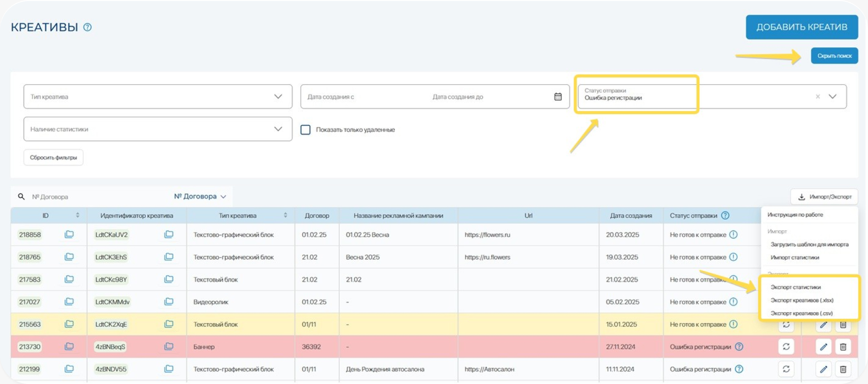Viewport: 868px width, 384px height.
Task: Choose Экспорт креативов (.csv)
Action: click(802, 313)
